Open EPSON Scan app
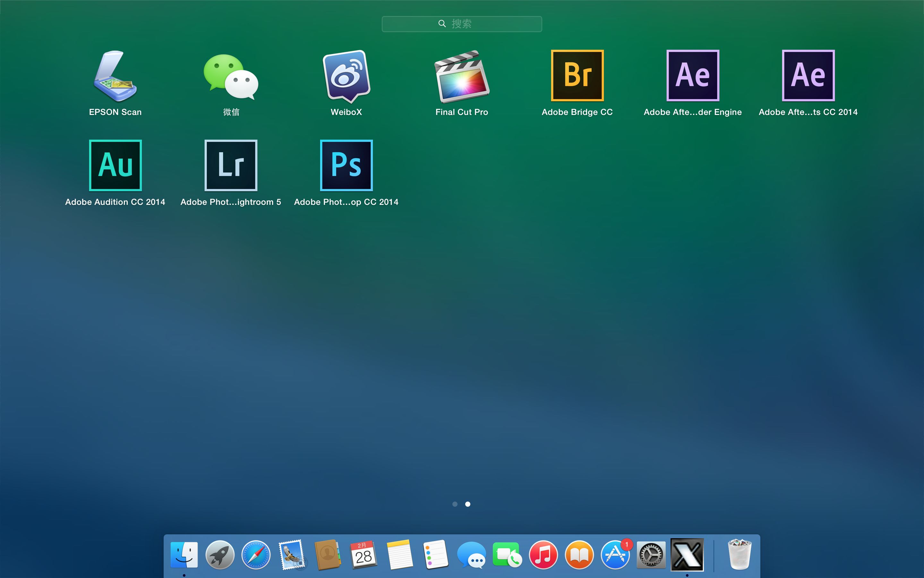The height and width of the screenshot is (578, 924). pos(115,76)
